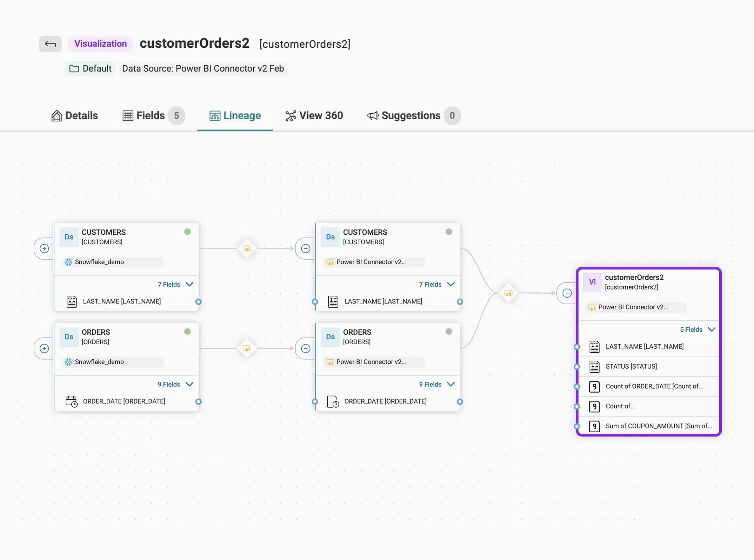Click the Default folder link

point(91,68)
